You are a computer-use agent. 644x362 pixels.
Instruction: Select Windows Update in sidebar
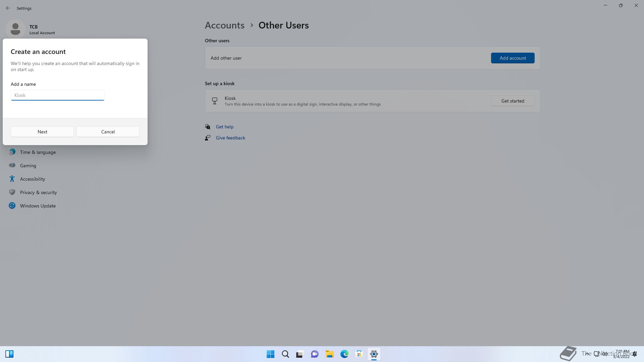[x=38, y=206]
